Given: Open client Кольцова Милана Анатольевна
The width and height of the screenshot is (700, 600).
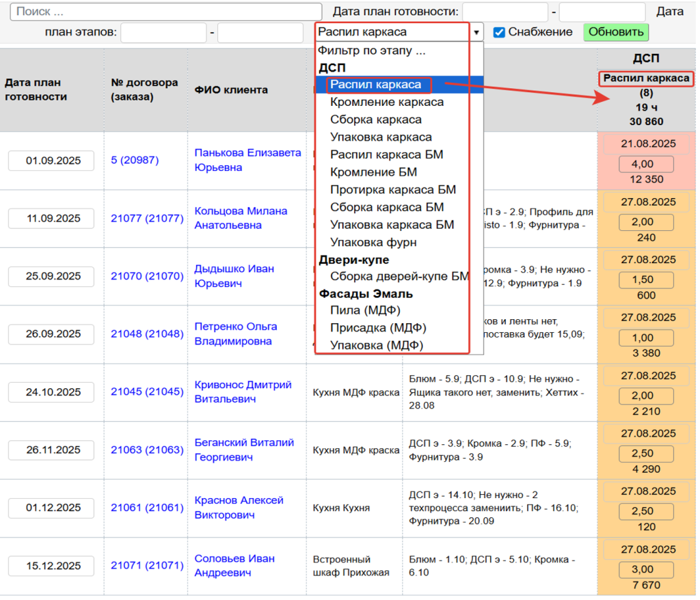Looking at the screenshot, I should click(241, 218).
